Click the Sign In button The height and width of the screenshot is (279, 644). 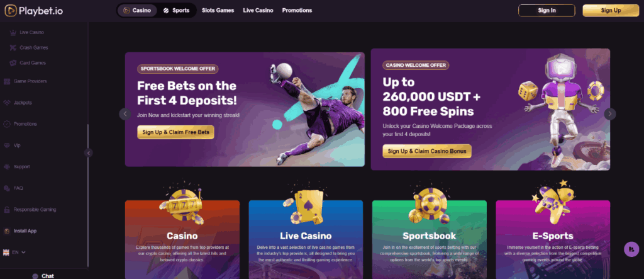547,10
